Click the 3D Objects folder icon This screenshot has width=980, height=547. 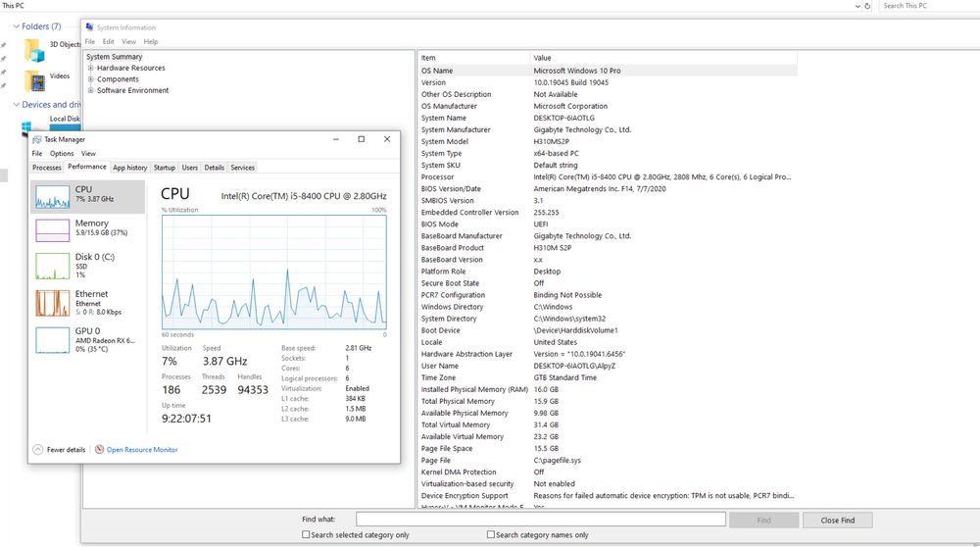35,50
